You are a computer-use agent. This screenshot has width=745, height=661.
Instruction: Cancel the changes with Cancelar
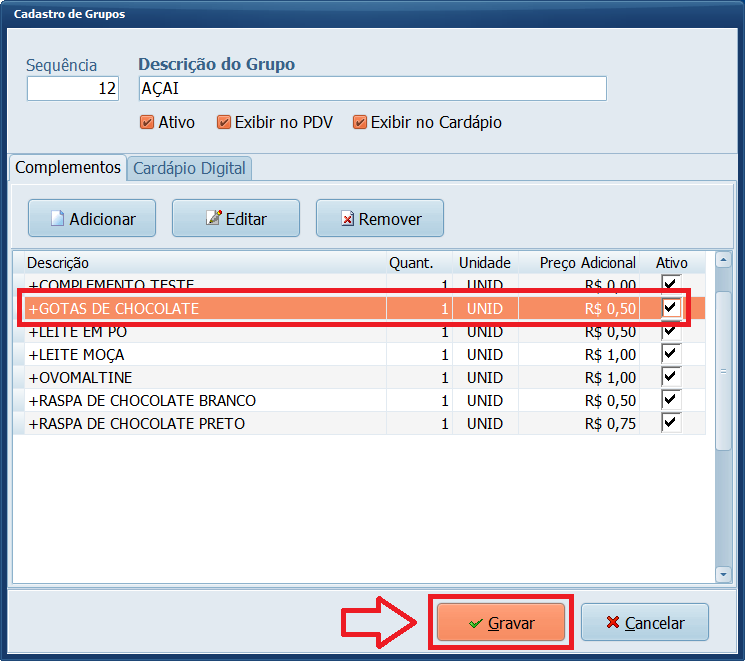644,623
